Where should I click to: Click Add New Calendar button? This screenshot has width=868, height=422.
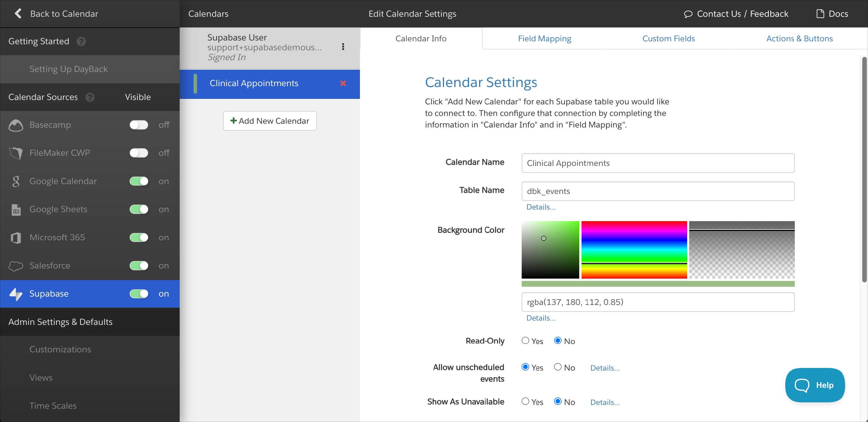click(270, 121)
